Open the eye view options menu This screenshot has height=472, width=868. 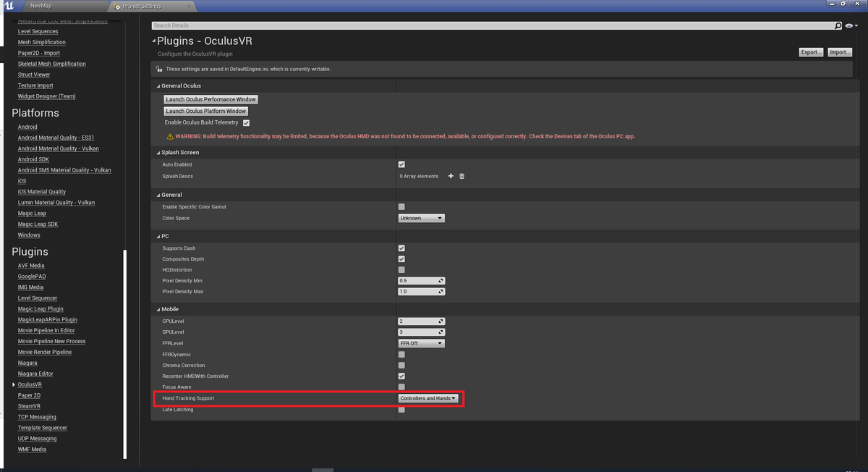click(851, 25)
